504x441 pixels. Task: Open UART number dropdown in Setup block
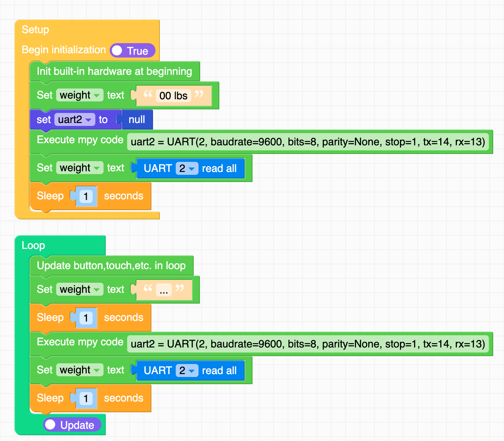(187, 168)
